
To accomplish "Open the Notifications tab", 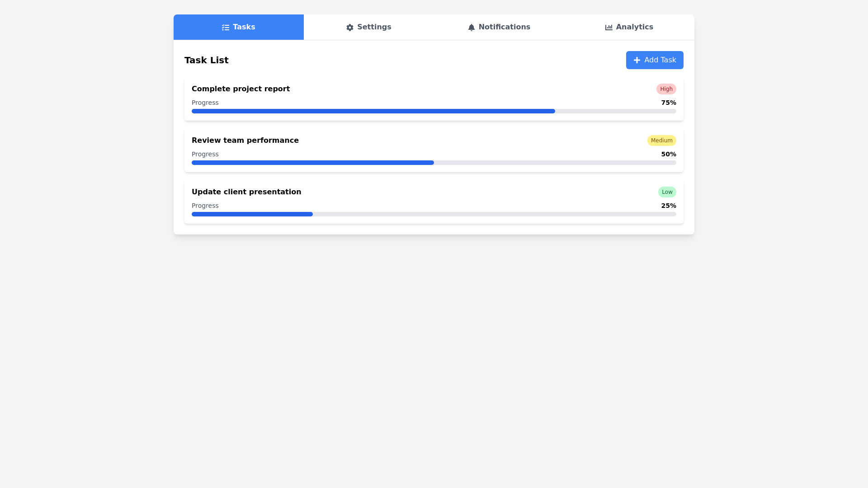I will [x=499, y=27].
